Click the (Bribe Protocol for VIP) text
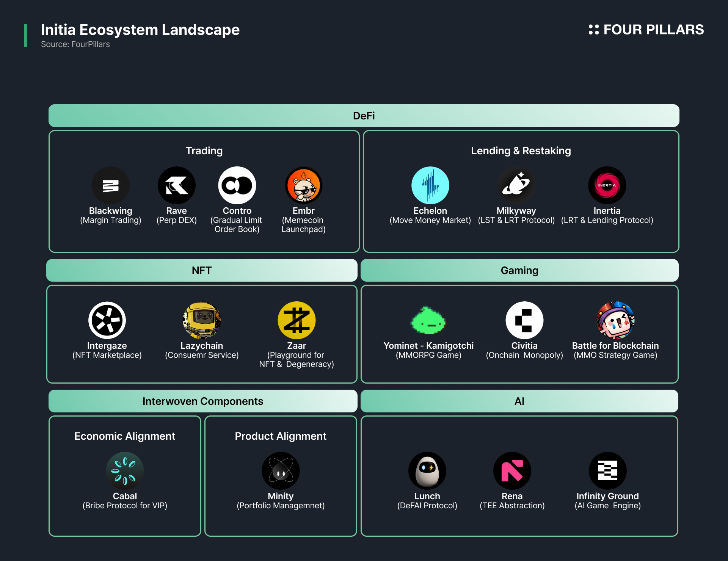Screen dimensions: 728x561 pos(125,506)
